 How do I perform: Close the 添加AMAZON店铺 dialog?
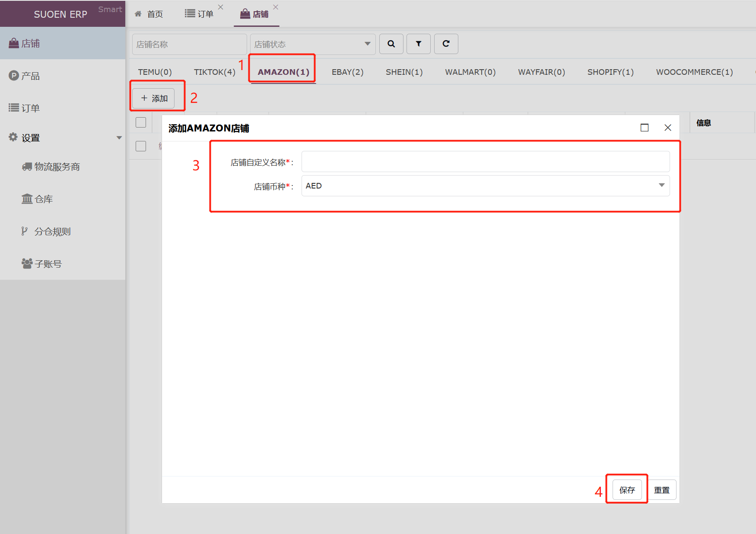[667, 128]
